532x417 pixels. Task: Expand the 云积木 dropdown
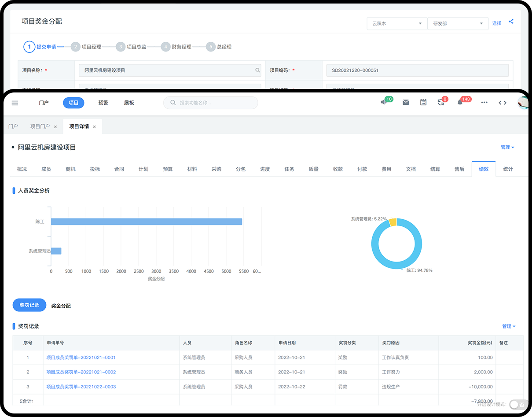[x=397, y=24]
